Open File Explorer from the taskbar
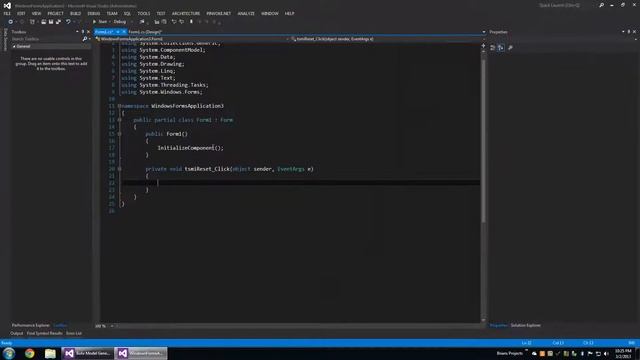Image resolution: width=640 pixels, height=360 pixels. (x=50, y=353)
